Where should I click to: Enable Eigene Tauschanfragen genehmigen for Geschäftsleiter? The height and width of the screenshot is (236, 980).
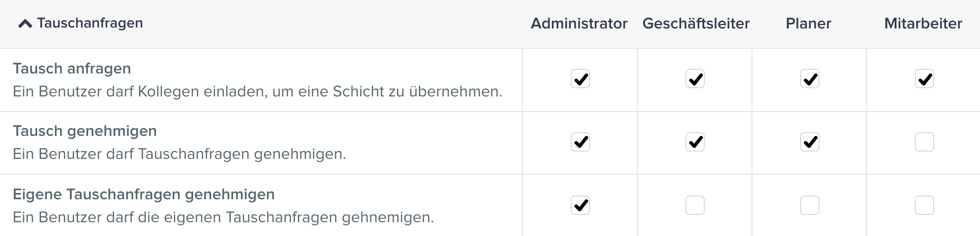tap(695, 205)
